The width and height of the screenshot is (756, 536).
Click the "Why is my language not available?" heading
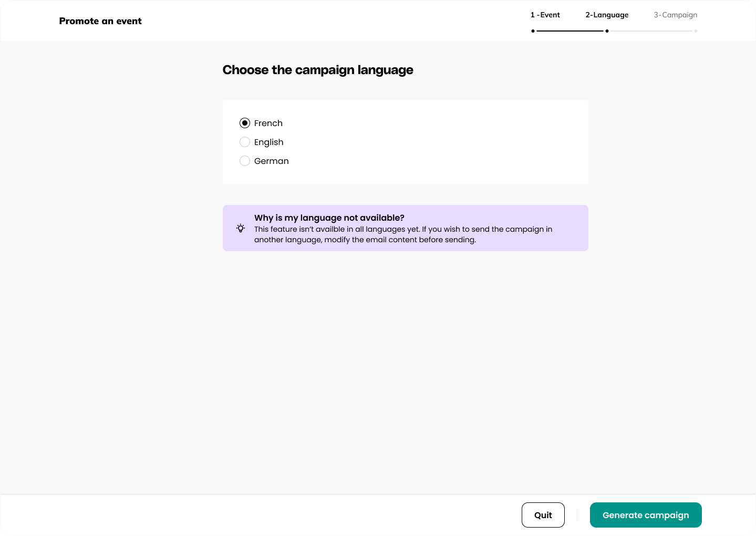pos(329,218)
